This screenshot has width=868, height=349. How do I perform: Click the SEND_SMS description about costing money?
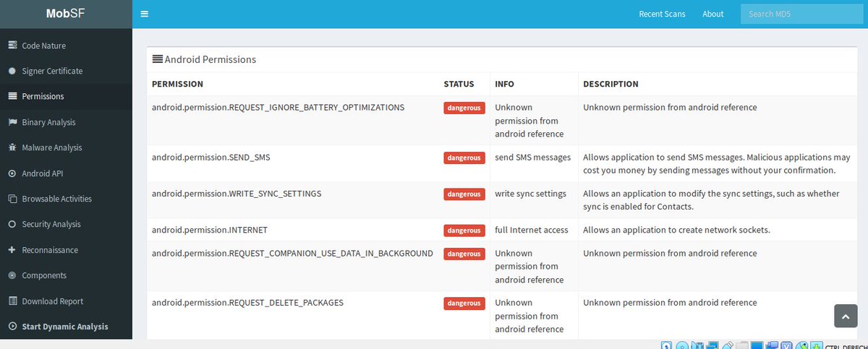click(x=717, y=163)
